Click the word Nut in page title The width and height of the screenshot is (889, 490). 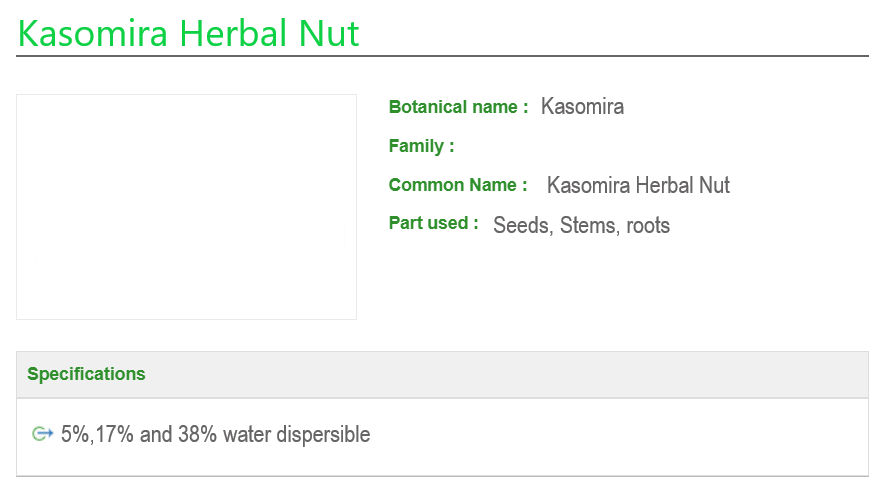coord(329,34)
